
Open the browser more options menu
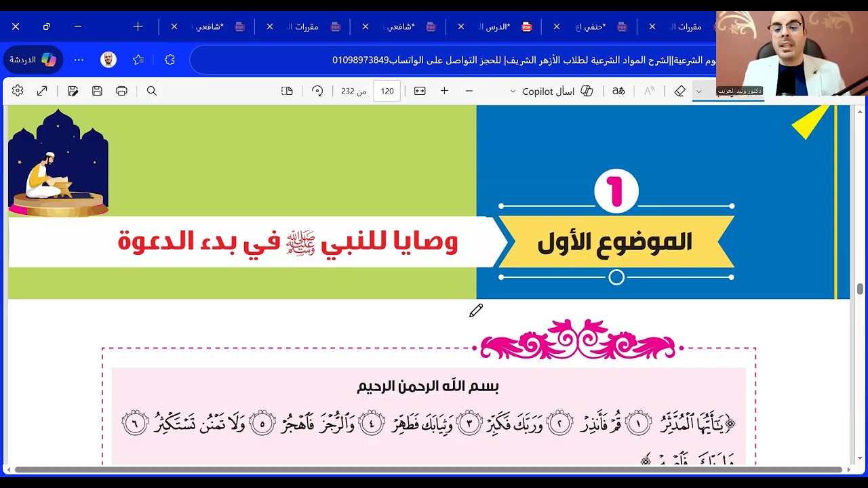point(79,60)
